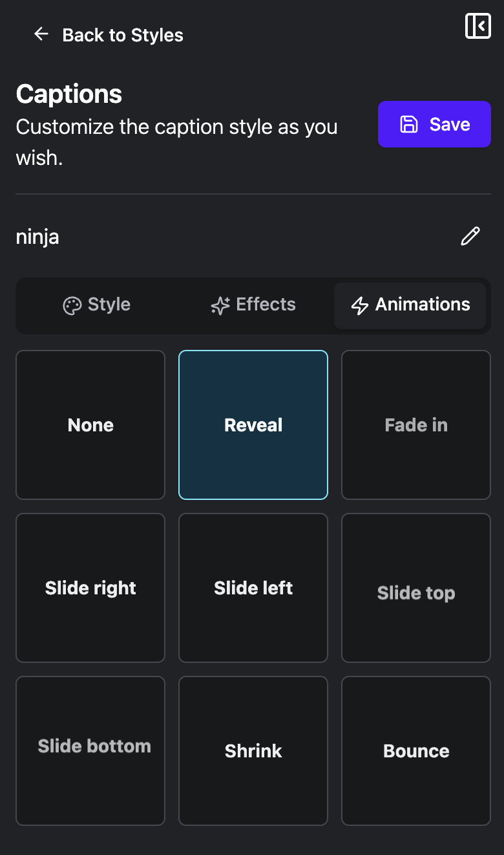
Task: Click the sparkle icon in Effects tab
Action: coord(220,305)
